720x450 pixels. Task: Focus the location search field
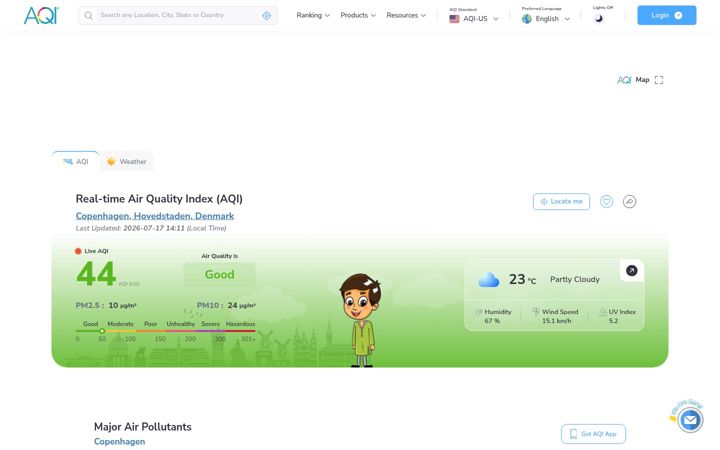tap(178, 16)
